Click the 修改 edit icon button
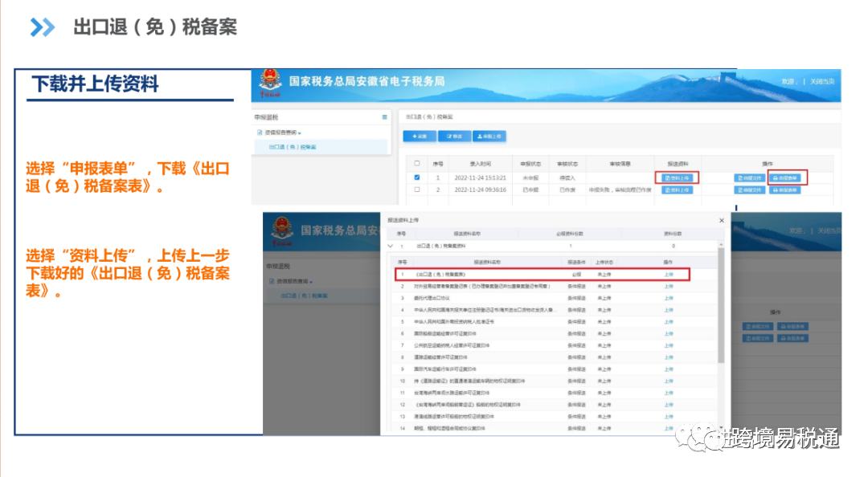The image size is (868, 477). (453, 137)
